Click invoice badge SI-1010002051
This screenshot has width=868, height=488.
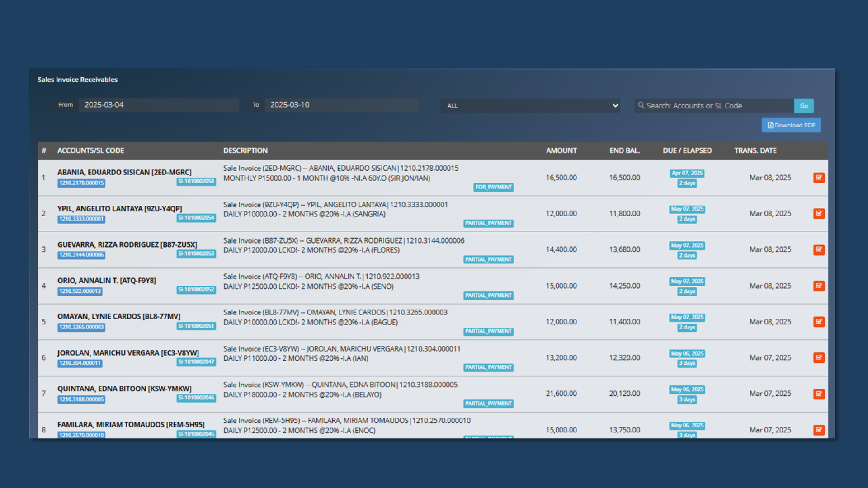[196, 325]
